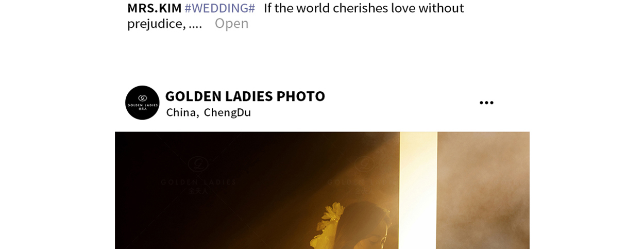
Task: Click the Golden Ladies watermark logo in the photo's dark area
Action: click(198, 164)
